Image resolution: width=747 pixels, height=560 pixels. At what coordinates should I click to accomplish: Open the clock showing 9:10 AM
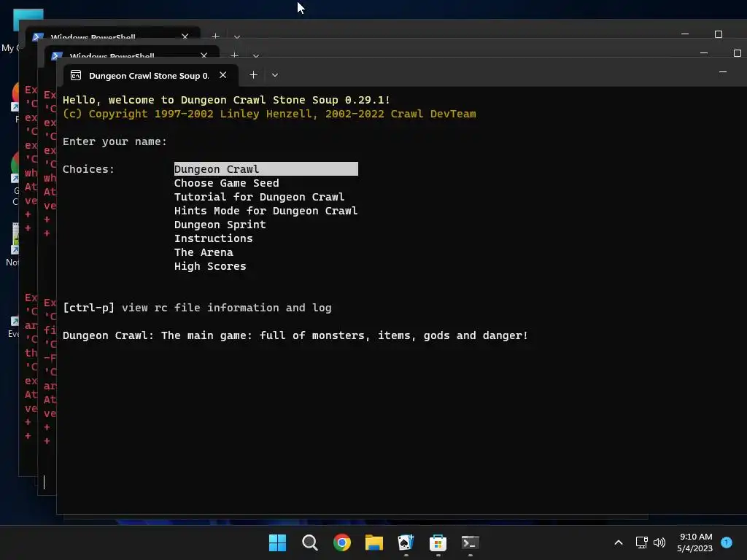coord(695,542)
